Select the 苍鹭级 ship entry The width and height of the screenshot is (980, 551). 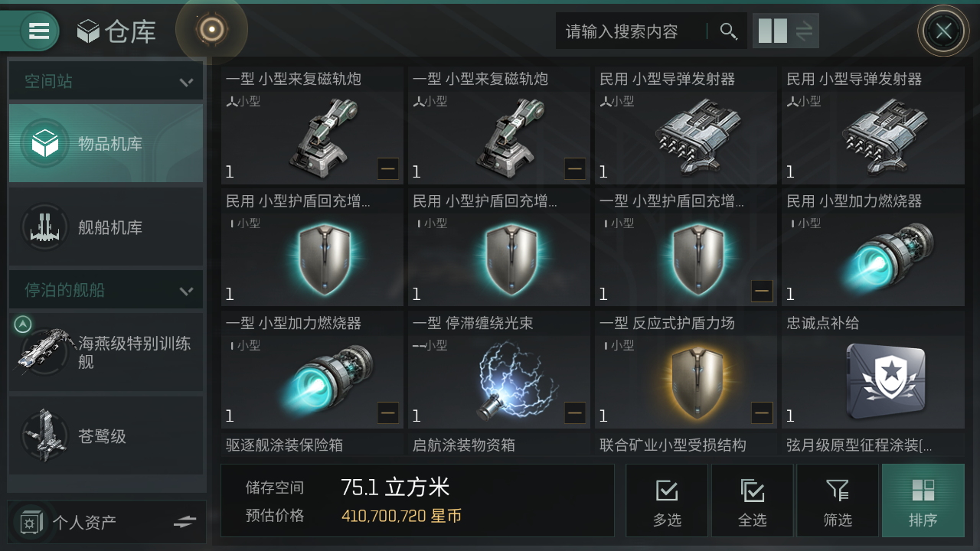pos(106,436)
